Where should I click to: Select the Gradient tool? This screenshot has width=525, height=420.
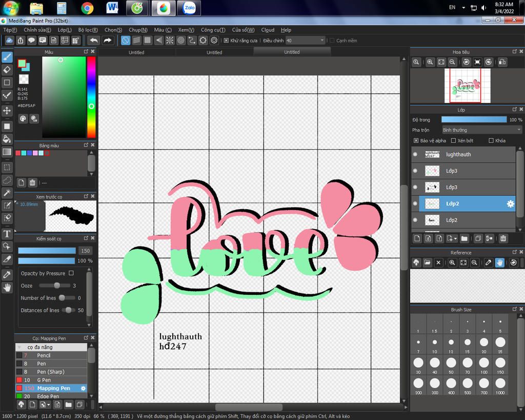pyautogui.click(x=7, y=152)
